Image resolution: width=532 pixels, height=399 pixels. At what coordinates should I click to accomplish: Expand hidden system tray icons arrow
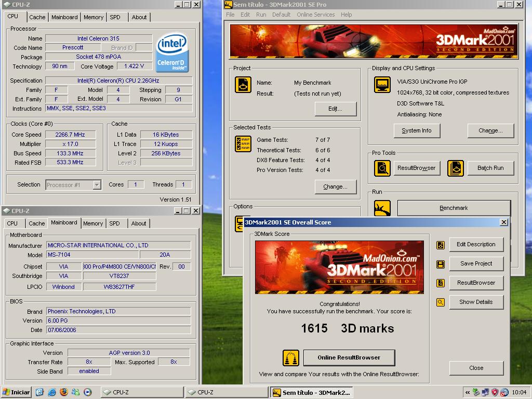click(x=468, y=393)
